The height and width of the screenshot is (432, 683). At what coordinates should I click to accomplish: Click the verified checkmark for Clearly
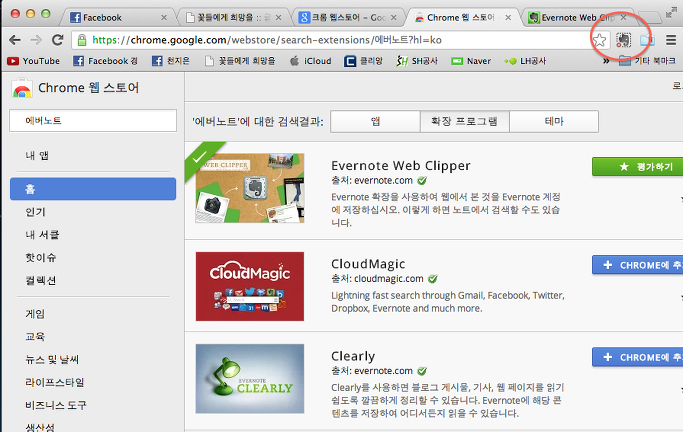click(422, 371)
